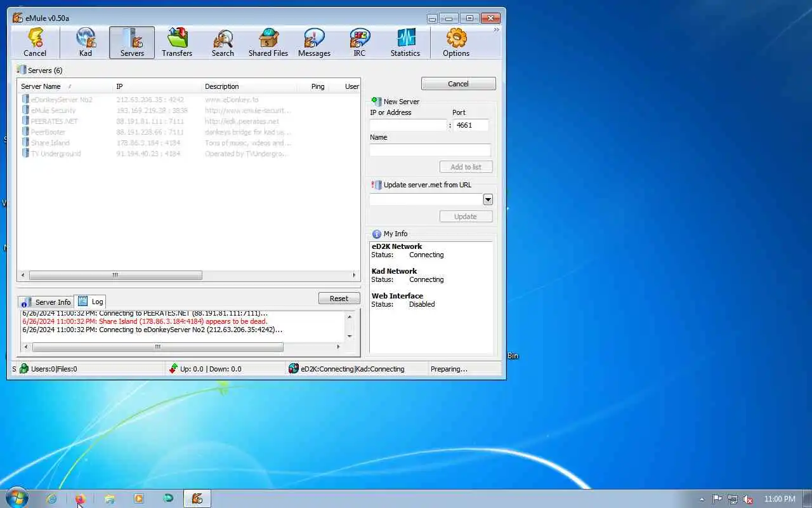Click the log pane scroll down arrow
Viewport: 812px width, 508px height.
click(x=350, y=337)
